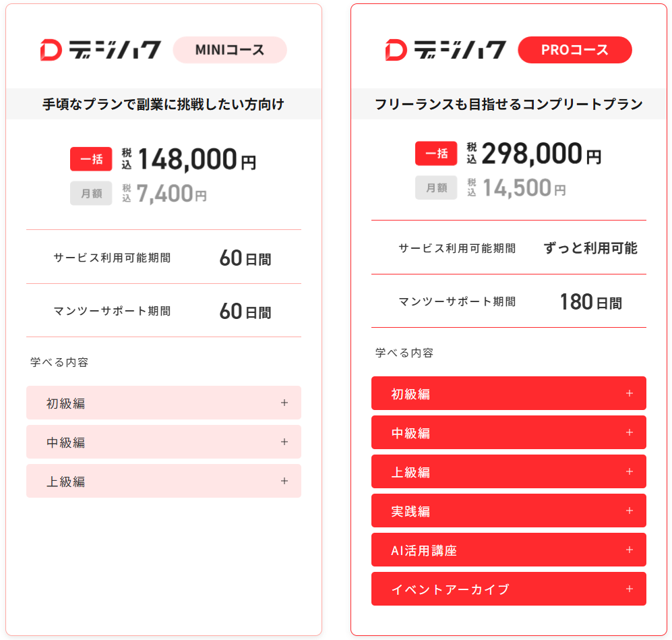Image resolution: width=672 pixels, height=640 pixels.
Task: Click plus icon on PRO 実践編 row
Action: 630,511
